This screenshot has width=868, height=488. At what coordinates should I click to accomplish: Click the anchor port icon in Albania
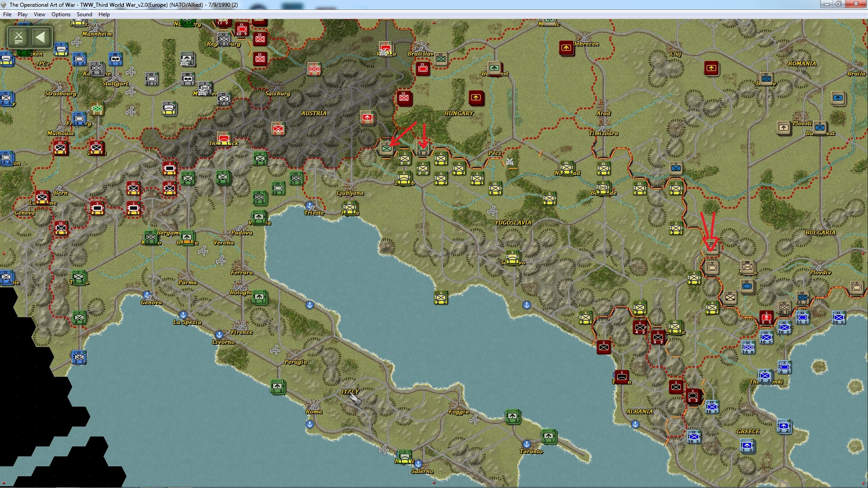[635, 424]
